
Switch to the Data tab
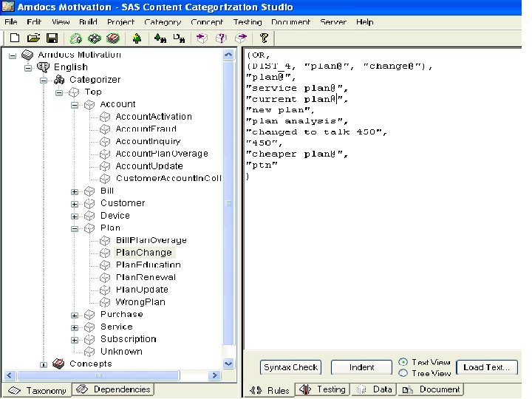(x=374, y=389)
